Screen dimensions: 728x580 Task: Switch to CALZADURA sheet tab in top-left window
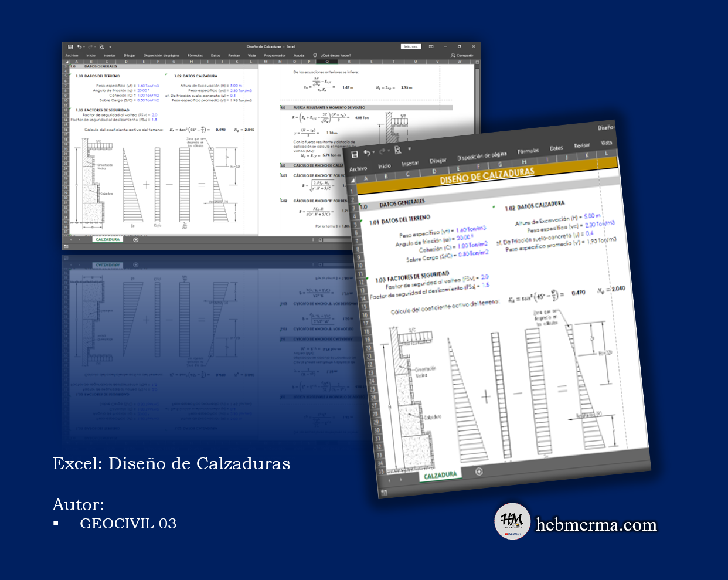107,240
